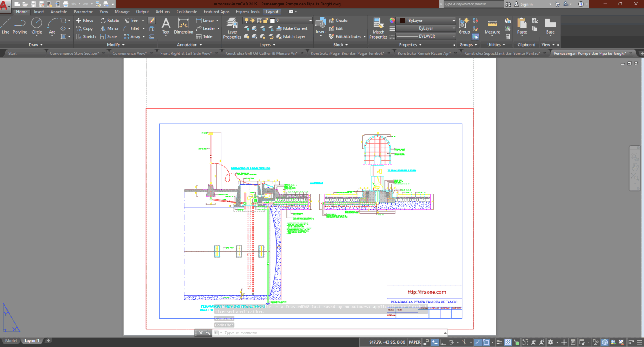Select the Measure tool
644x347 pixels.
[492, 26]
